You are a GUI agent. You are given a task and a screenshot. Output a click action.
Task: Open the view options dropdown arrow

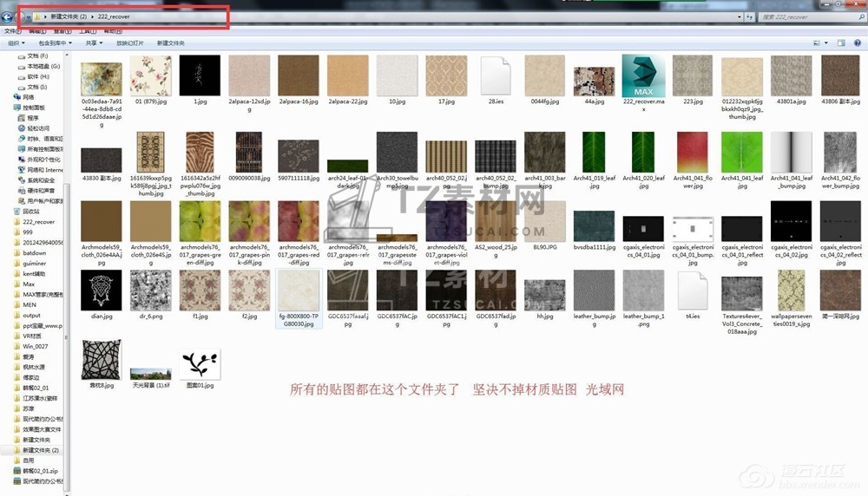pyautogui.click(x=826, y=43)
